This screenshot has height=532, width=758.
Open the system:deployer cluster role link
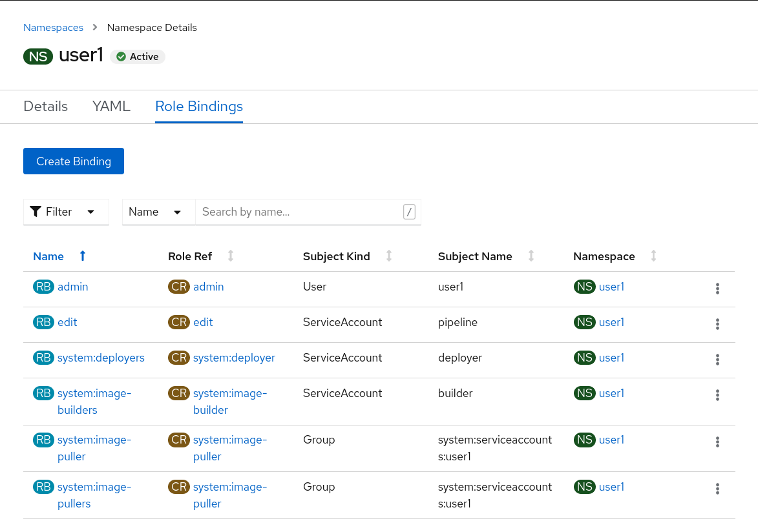(234, 358)
